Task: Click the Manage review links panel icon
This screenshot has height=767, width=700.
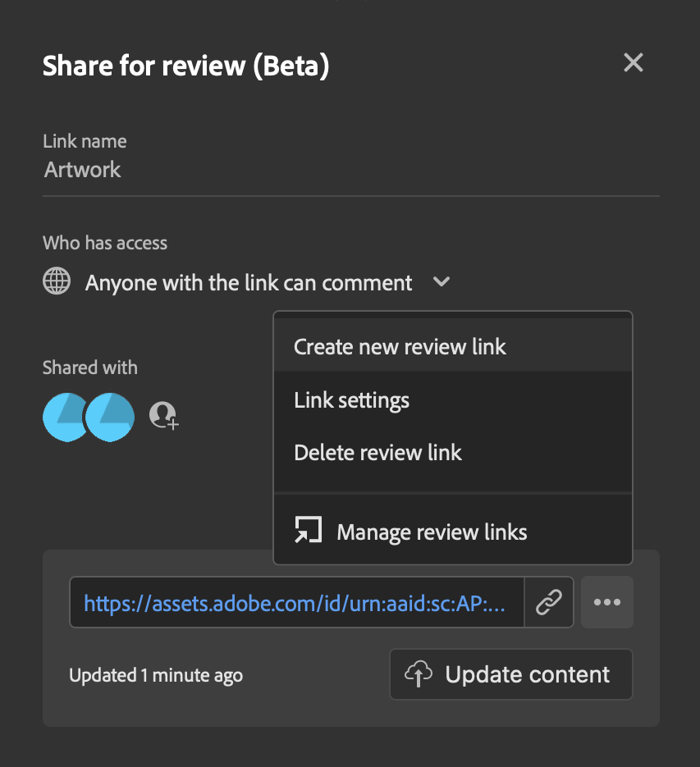Action: tap(308, 530)
